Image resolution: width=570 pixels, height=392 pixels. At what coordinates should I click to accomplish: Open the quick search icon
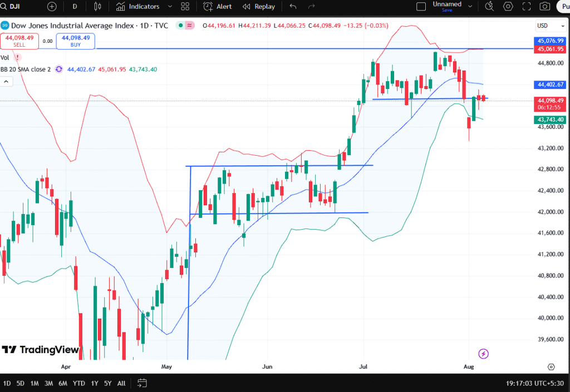click(489, 7)
